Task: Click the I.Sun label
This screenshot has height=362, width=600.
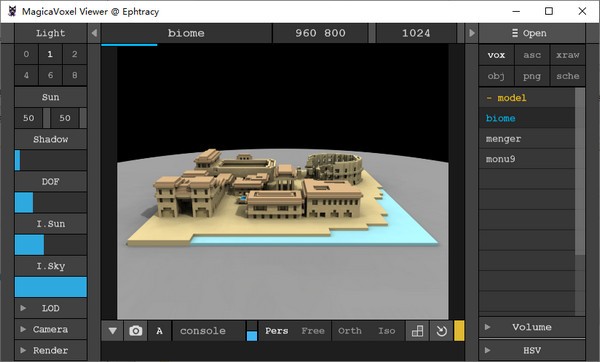Action: [x=51, y=224]
